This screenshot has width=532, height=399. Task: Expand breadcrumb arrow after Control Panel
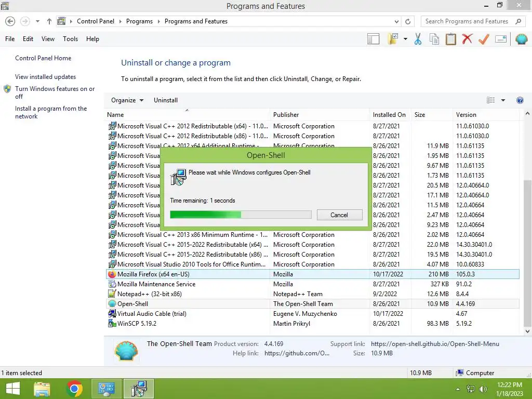(120, 21)
